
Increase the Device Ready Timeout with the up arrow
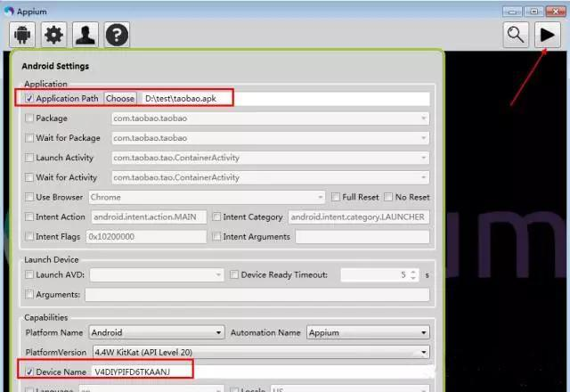(x=413, y=272)
